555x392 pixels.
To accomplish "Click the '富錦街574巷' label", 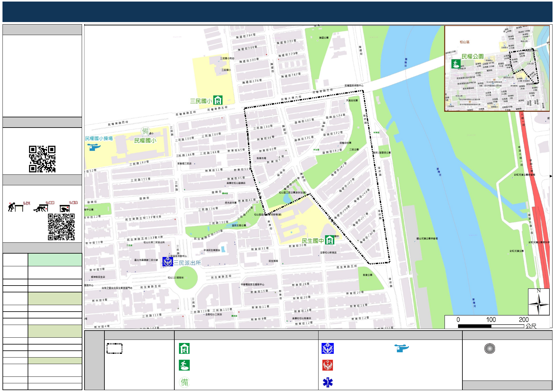I will point(335,116).
